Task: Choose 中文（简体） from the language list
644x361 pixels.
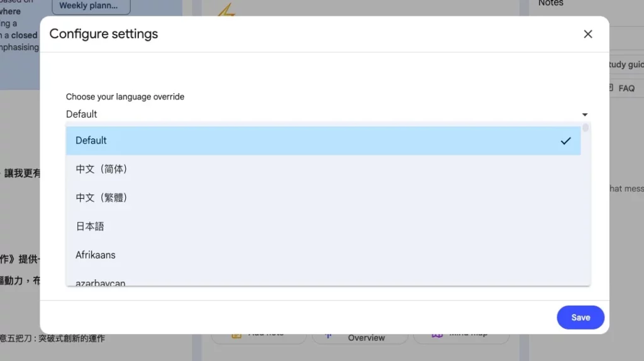Action: [x=102, y=169]
